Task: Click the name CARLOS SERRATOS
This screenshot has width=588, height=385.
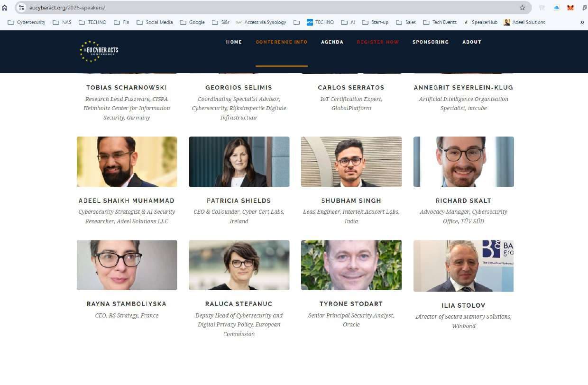Action: 351,88
